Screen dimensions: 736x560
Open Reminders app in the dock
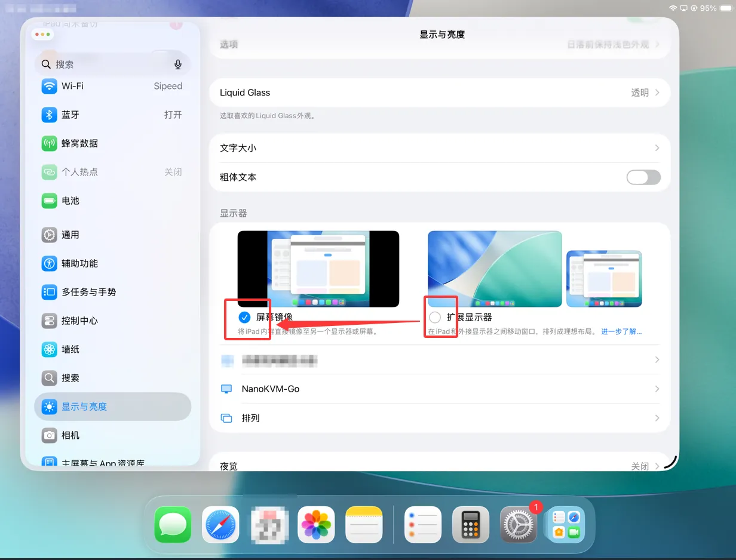tap(423, 525)
